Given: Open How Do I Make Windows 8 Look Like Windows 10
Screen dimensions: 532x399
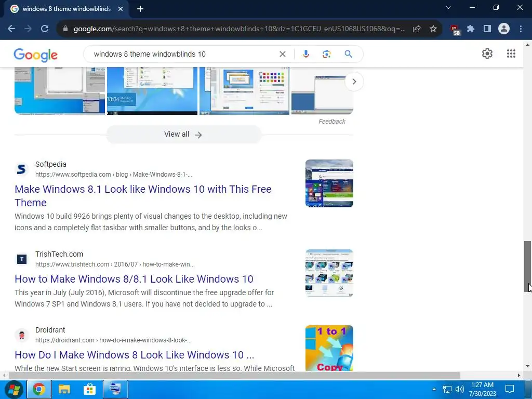Looking at the screenshot, I should (x=135, y=355).
